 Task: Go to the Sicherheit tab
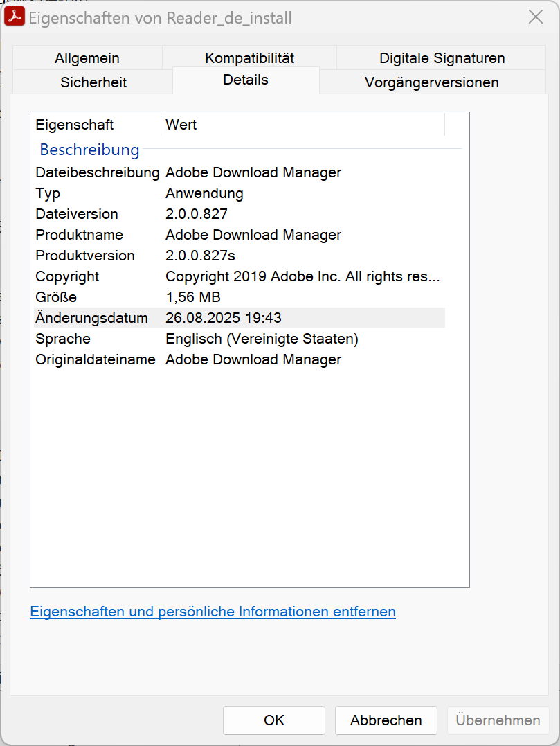click(x=93, y=82)
